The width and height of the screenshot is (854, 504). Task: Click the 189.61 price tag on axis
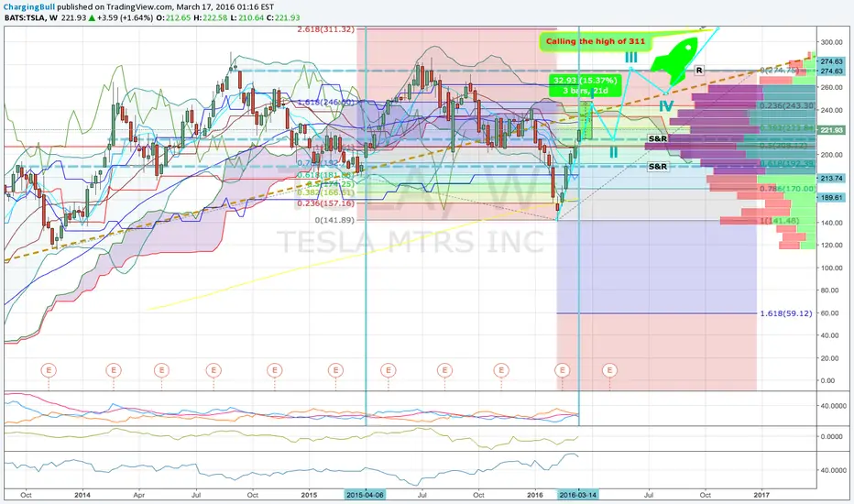(831, 198)
